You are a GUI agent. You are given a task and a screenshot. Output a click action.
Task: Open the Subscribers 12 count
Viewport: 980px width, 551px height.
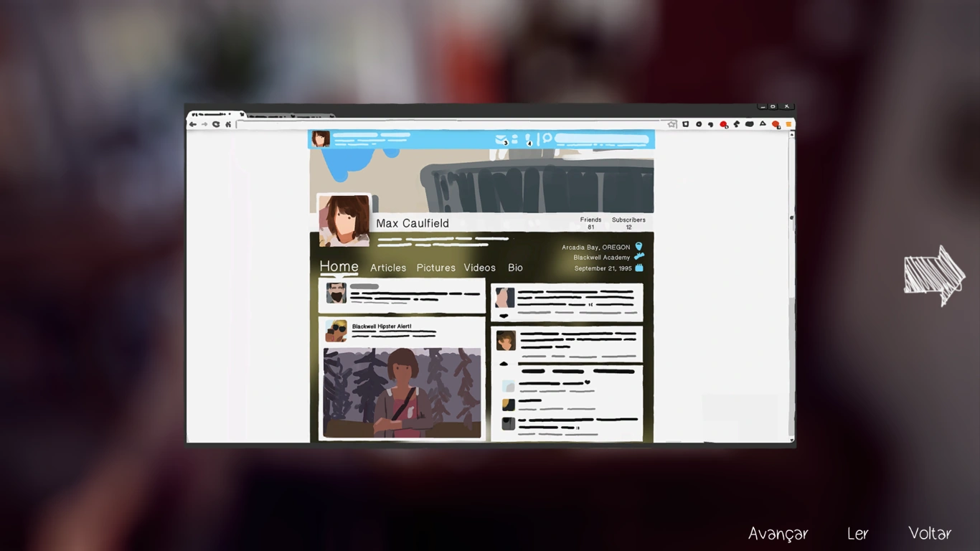(x=628, y=223)
